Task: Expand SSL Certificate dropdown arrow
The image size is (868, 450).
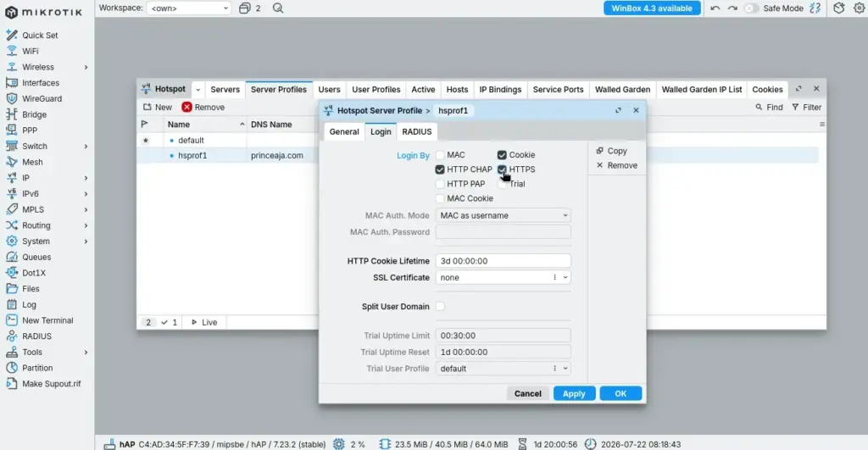Action: [565, 277]
